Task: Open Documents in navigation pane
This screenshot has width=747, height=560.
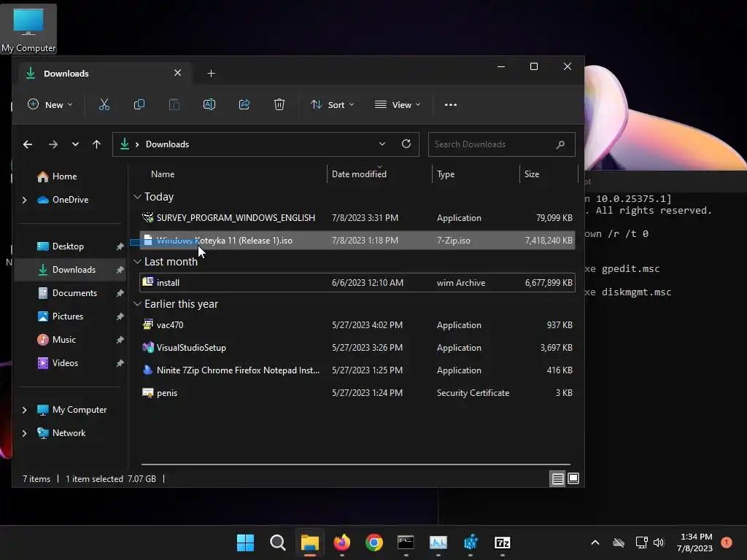Action: (x=74, y=293)
